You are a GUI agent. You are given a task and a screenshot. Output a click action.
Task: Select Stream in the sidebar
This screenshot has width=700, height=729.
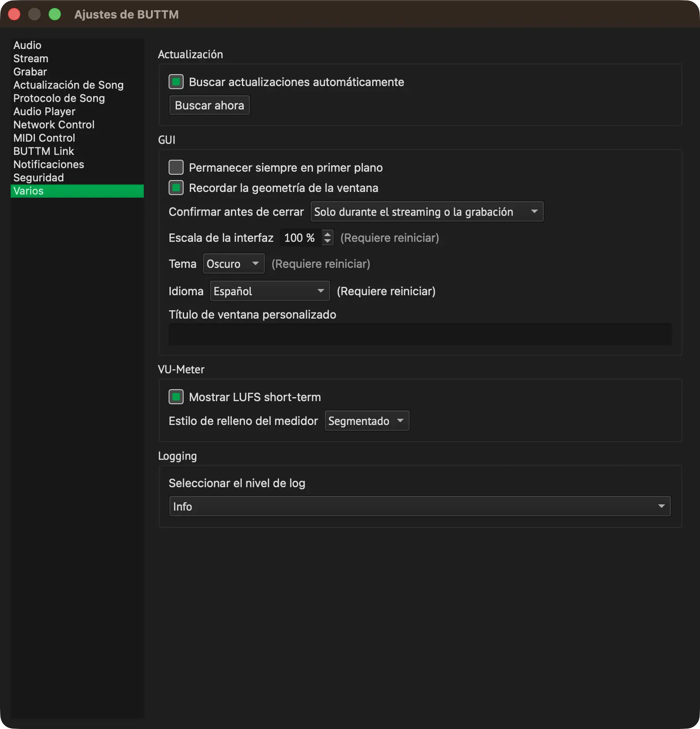click(77, 59)
